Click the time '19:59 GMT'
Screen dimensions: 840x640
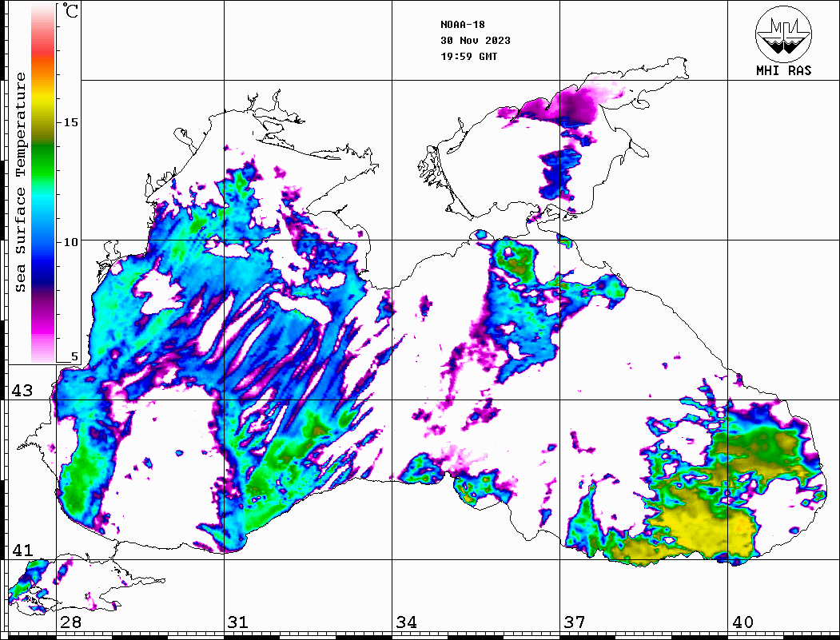[468, 56]
